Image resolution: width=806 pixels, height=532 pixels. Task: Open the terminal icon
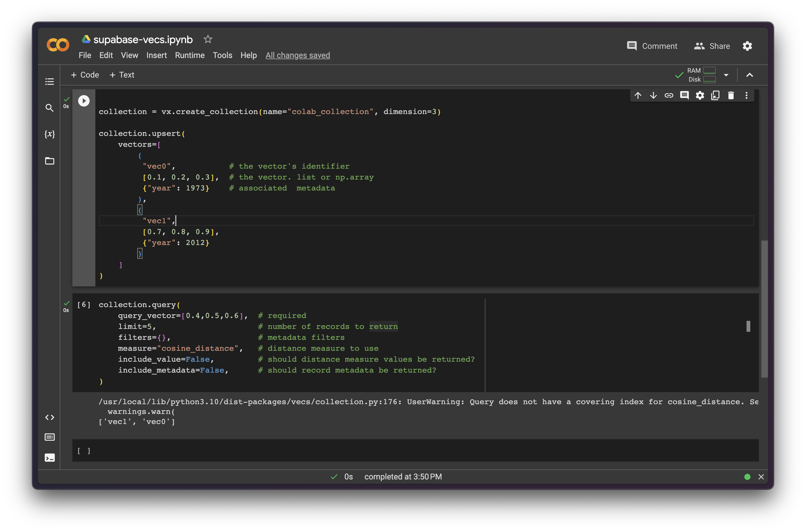(49, 458)
